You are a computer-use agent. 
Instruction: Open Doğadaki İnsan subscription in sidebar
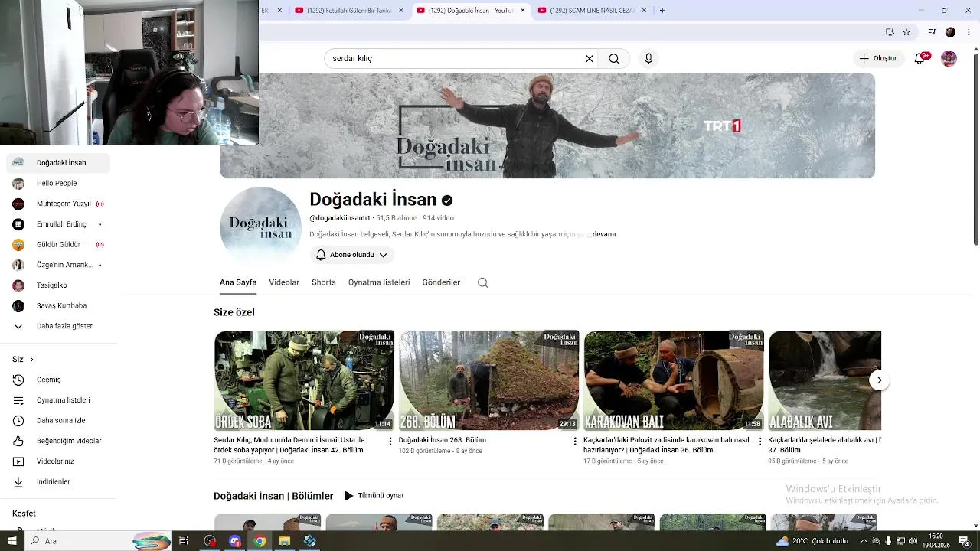coord(58,162)
